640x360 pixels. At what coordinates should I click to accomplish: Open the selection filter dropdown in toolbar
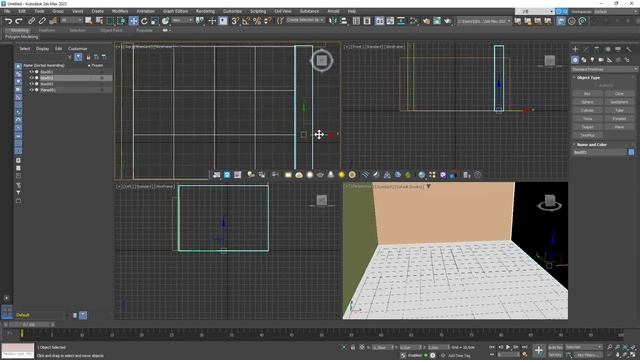click(x=71, y=20)
